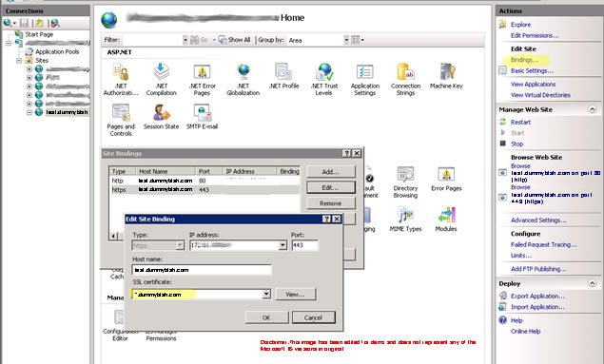Screen dimensions: 604x364
Task: Click the Bindings... link in Actions
Action: (525, 60)
